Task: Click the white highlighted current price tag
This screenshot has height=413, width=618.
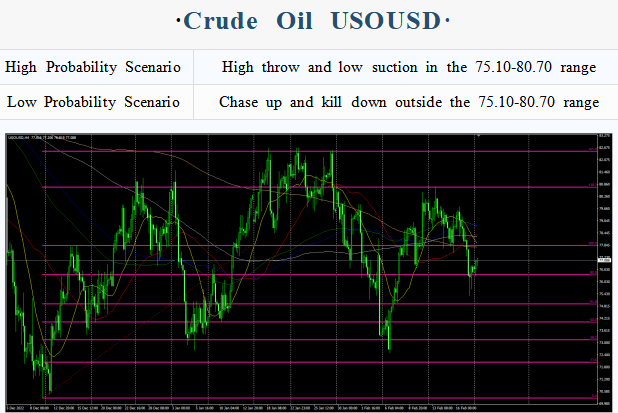Action: tap(605, 260)
